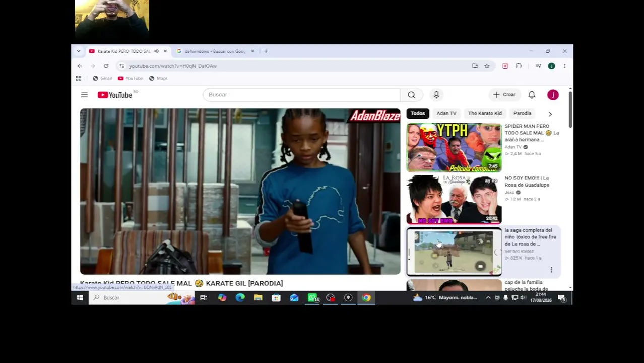The width and height of the screenshot is (644, 363).
Task: Open the NO SOY EMO video thumbnail
Action: coord(454,199)
